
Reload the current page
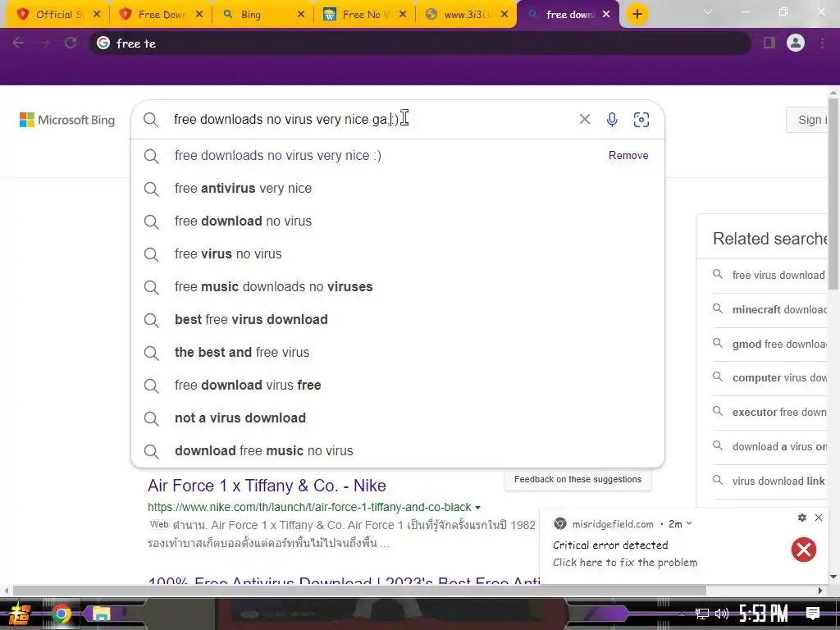click(x=71, y=43)
